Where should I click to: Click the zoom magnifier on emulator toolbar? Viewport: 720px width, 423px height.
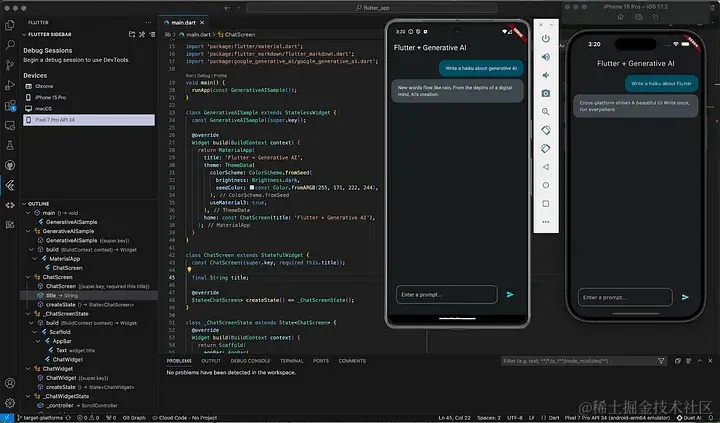[x=546, y=112]
